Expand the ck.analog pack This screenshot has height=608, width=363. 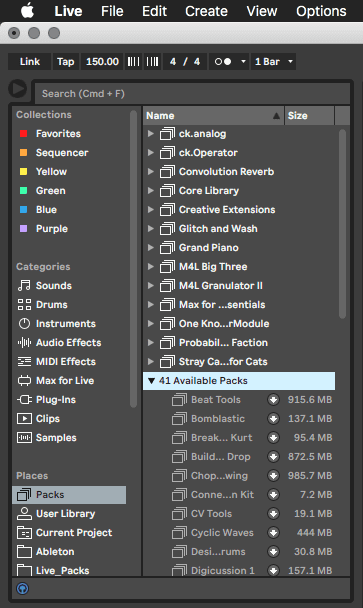pos(151,134)
